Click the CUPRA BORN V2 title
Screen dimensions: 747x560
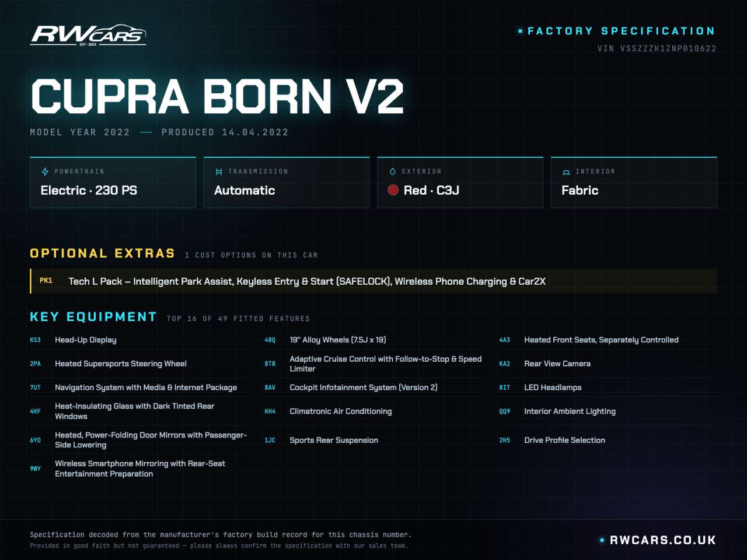pos(217,96)
